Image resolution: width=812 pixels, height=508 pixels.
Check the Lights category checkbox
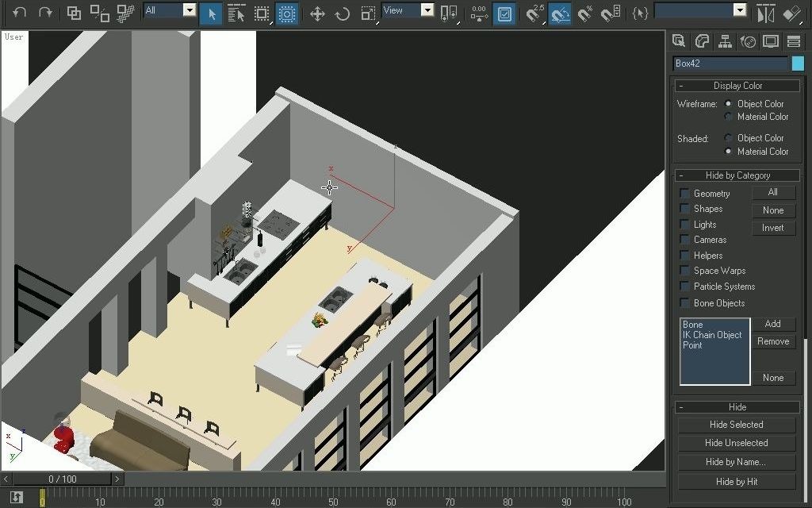684,224
